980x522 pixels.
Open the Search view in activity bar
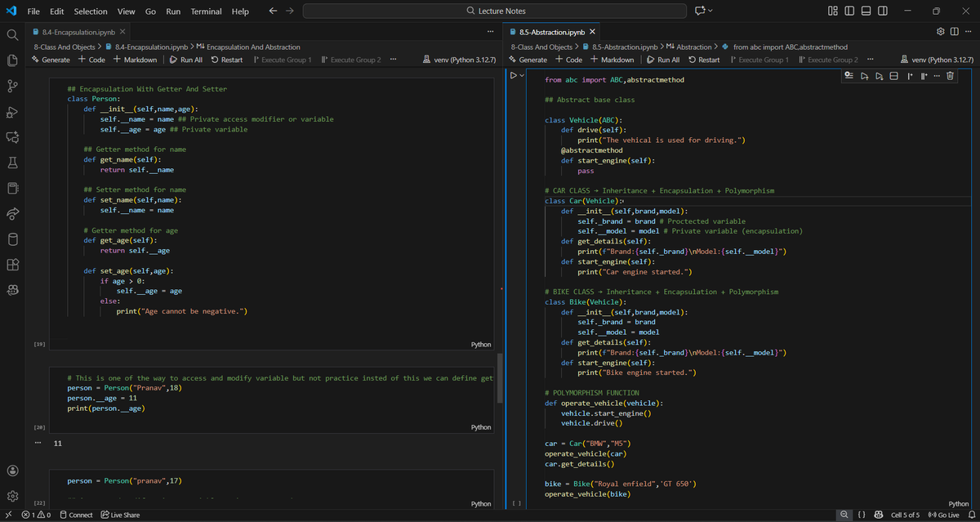click(x=11, y=36)
